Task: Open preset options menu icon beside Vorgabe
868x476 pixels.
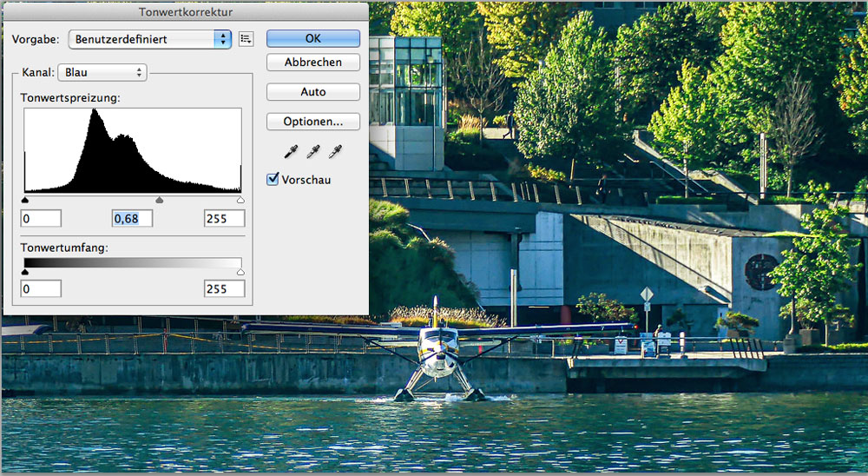Action: point(246,39)
